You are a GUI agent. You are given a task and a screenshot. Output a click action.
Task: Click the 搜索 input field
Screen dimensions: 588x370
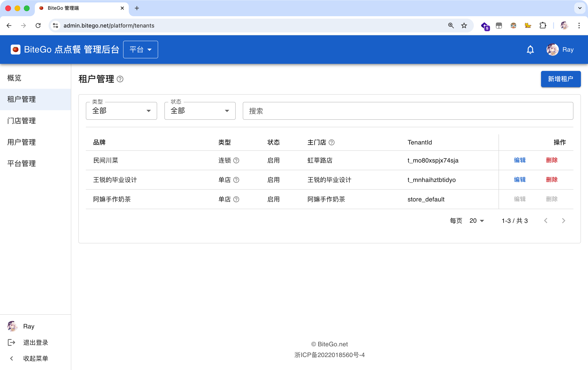click(408, 111)
